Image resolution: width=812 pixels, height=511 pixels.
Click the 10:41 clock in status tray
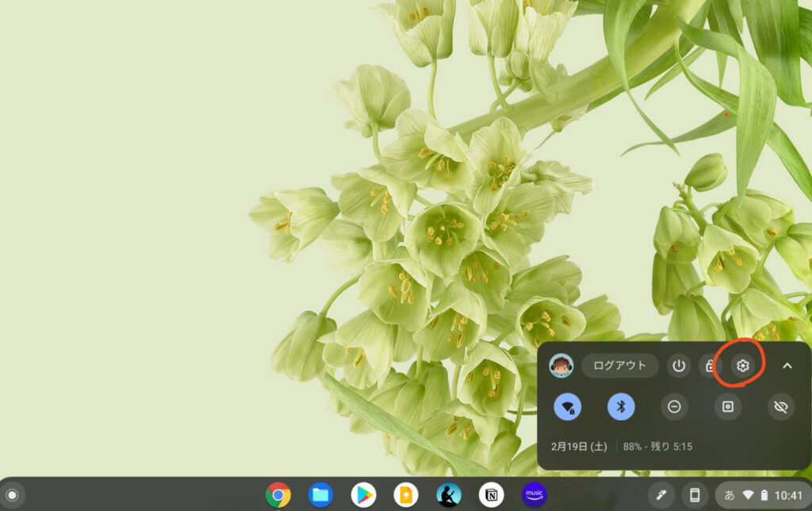788,496
